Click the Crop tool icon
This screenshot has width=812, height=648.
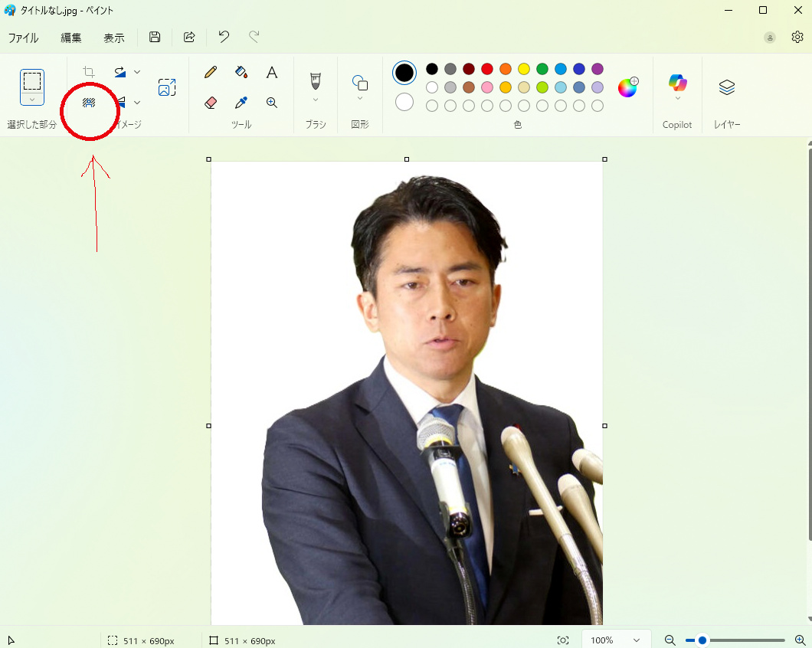coord(89,72)
